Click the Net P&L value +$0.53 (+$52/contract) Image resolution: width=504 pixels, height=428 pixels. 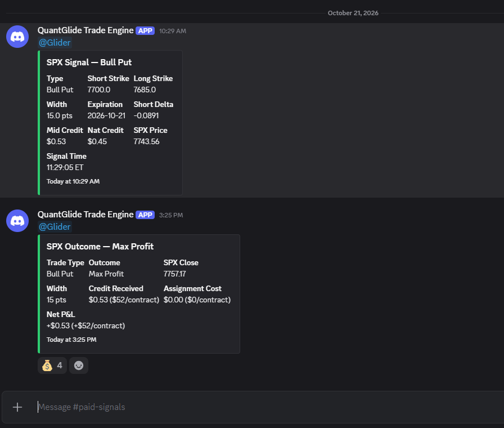click(x=86, y=326)
